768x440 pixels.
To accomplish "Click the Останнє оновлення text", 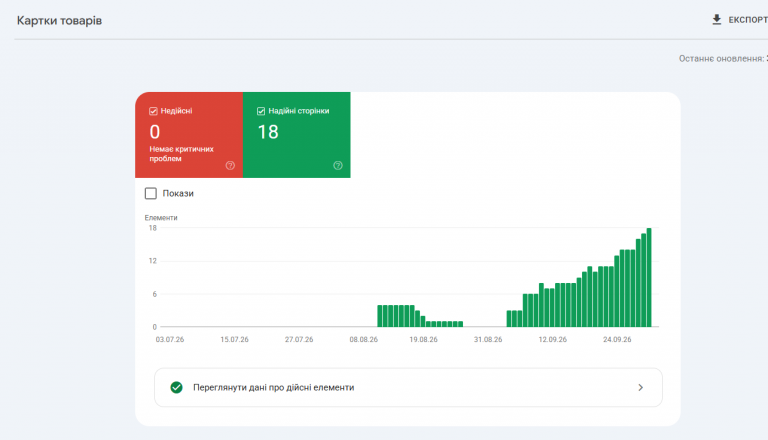I will tap(723, 59).
